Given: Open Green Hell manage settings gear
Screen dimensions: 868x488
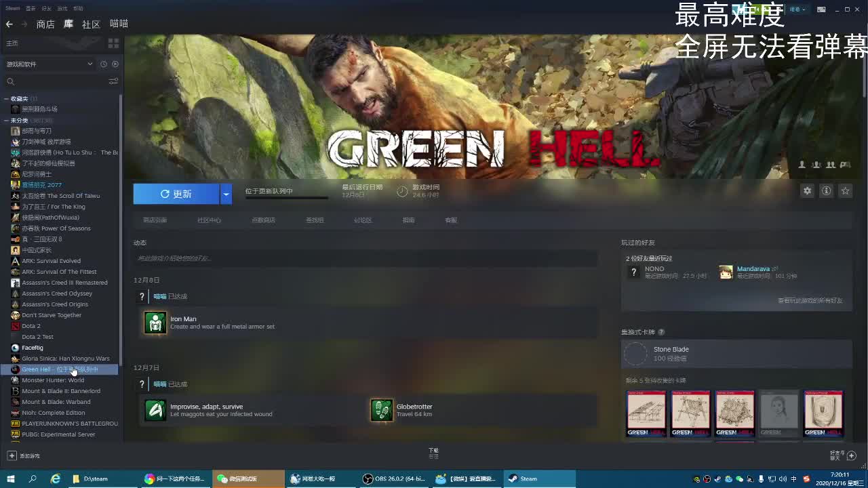Looking at the screenshot, I should click(x=807, y=191).
